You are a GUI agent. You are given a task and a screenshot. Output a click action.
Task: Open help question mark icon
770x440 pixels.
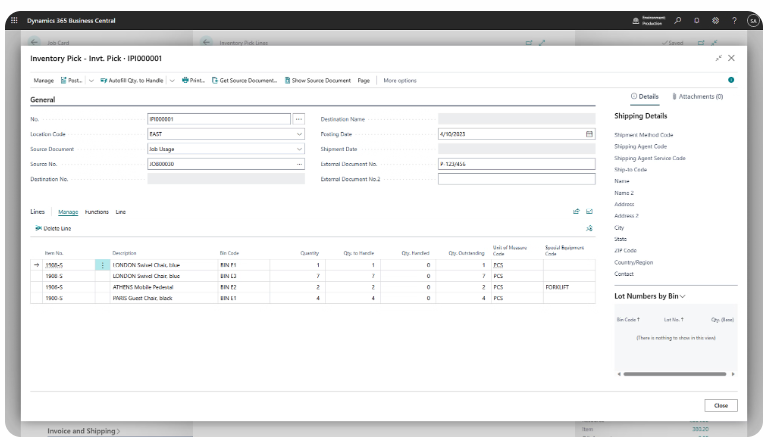pos(734,20)
